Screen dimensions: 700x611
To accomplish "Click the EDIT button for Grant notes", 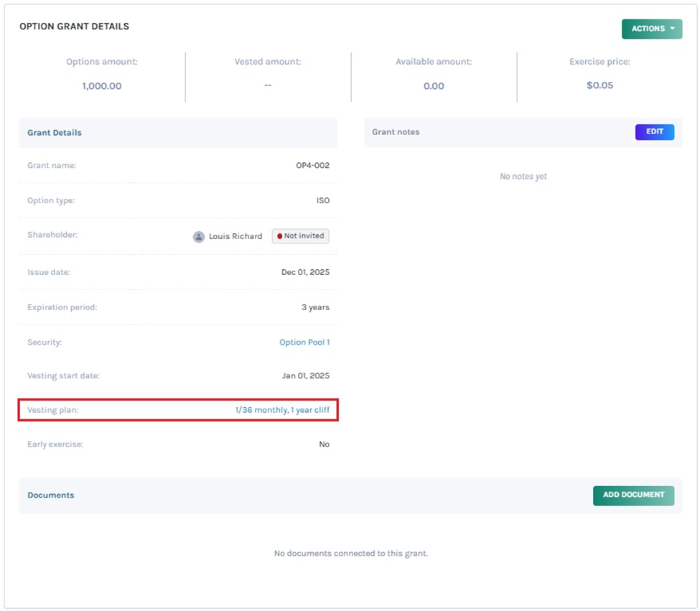I will click(x=654, y=132).
